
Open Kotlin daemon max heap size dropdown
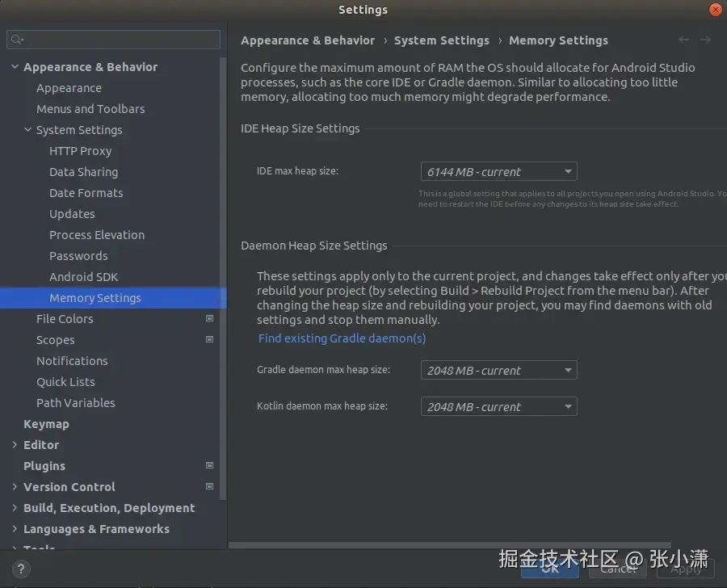tap(498, 406)
